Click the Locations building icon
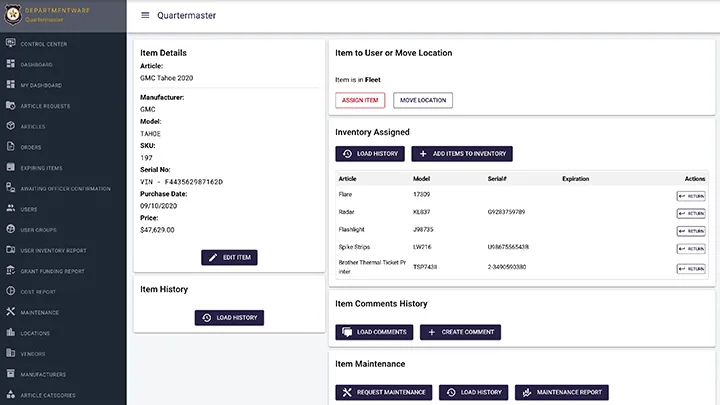 (11, 332)
